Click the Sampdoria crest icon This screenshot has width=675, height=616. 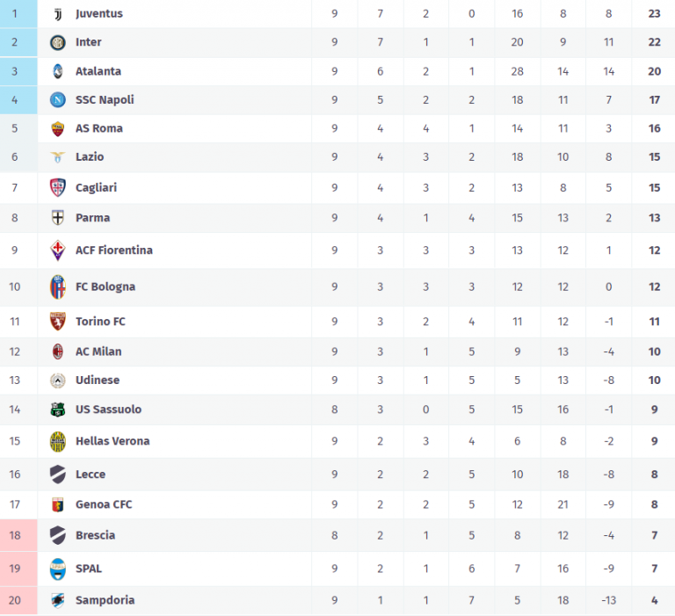click(58, 600)
